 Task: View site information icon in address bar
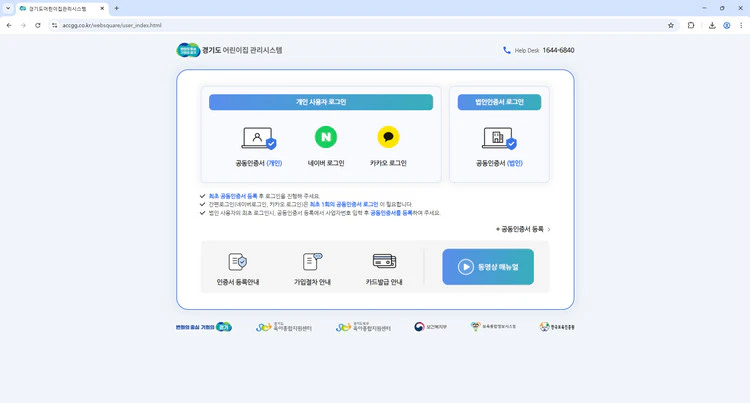(55, 25)
